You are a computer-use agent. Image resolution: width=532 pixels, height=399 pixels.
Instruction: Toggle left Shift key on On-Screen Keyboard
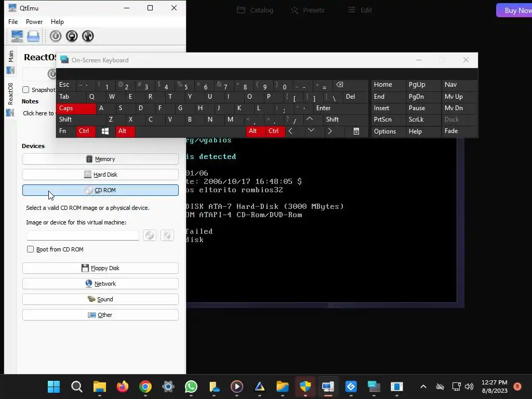pyautogui.click(x=81, y=119)
